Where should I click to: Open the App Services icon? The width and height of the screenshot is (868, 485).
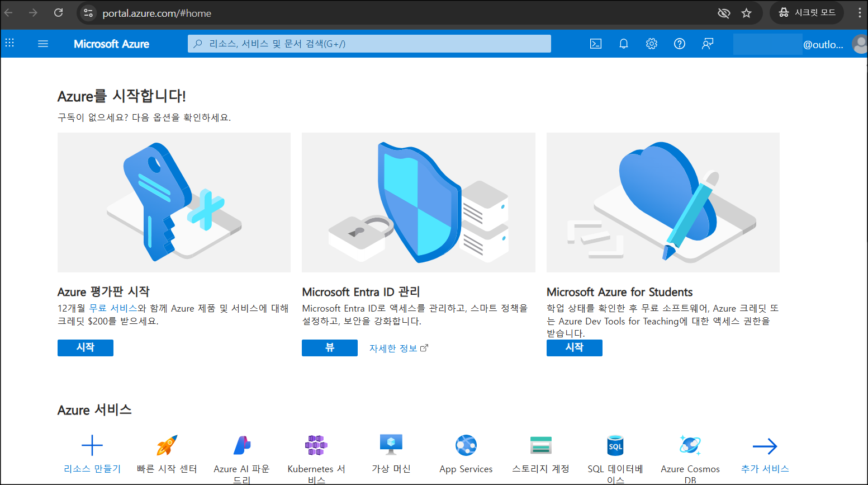click(x=466, y=446)
